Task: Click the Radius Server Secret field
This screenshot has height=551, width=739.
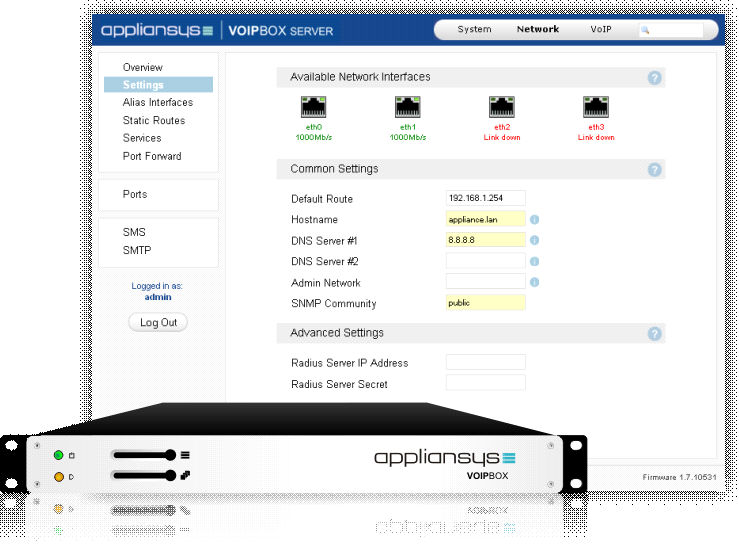Action: tap(485, 383)
